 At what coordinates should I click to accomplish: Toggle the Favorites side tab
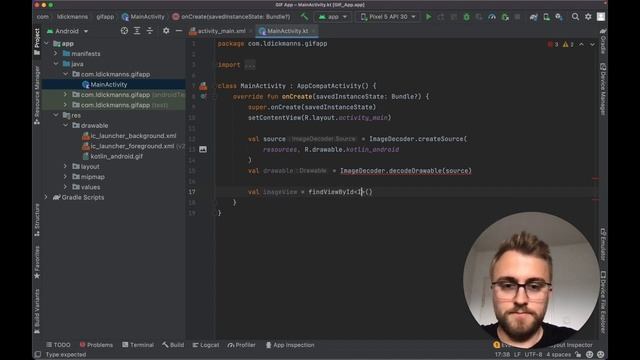tap(37, 262)
